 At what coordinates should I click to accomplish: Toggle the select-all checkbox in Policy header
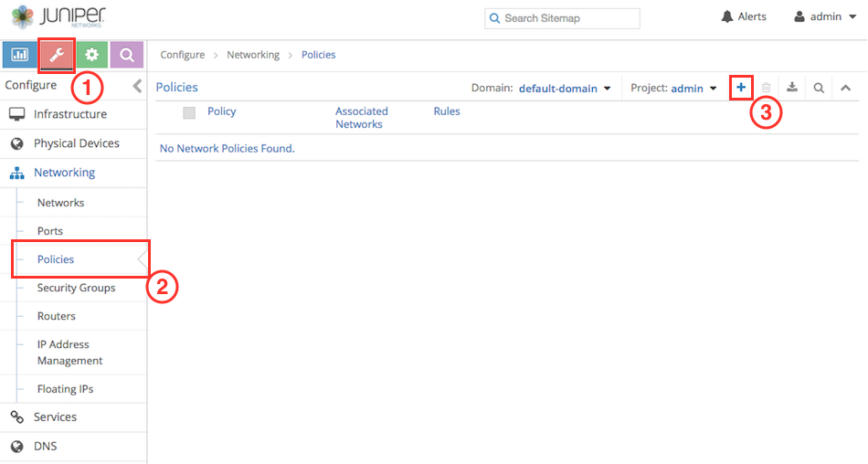click(x=189, y=113)
